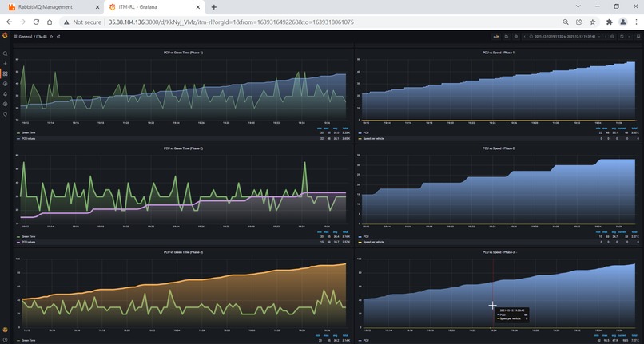Screen dimensions: 644x344
Task: Open a new browser tab
Action: tap(214, 7)
